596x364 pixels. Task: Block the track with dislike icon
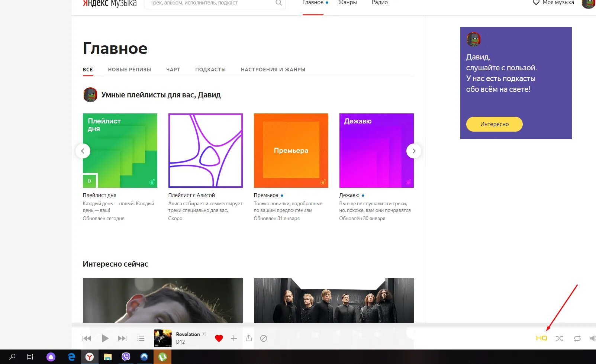(264, 338)
